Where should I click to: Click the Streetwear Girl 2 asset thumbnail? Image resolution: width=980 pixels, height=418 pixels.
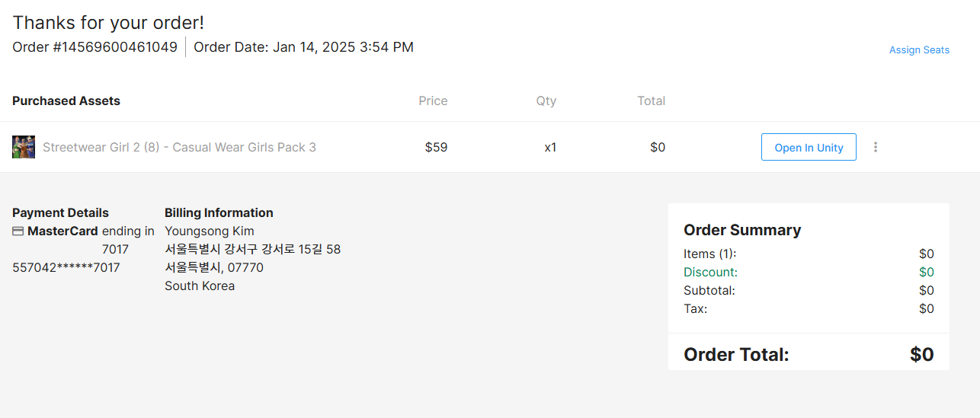click(x=24, y=147)
